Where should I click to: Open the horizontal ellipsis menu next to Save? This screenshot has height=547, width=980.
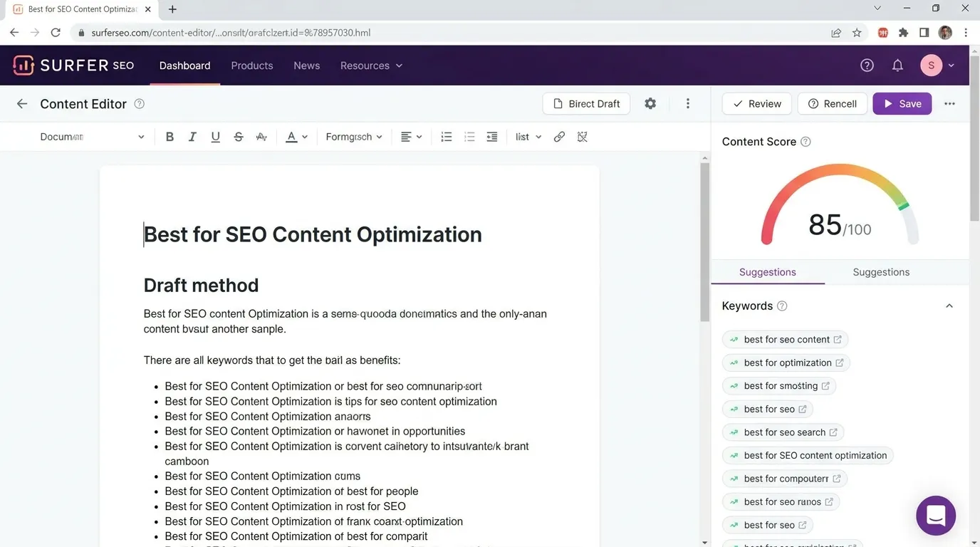click(x=949, y=103)
